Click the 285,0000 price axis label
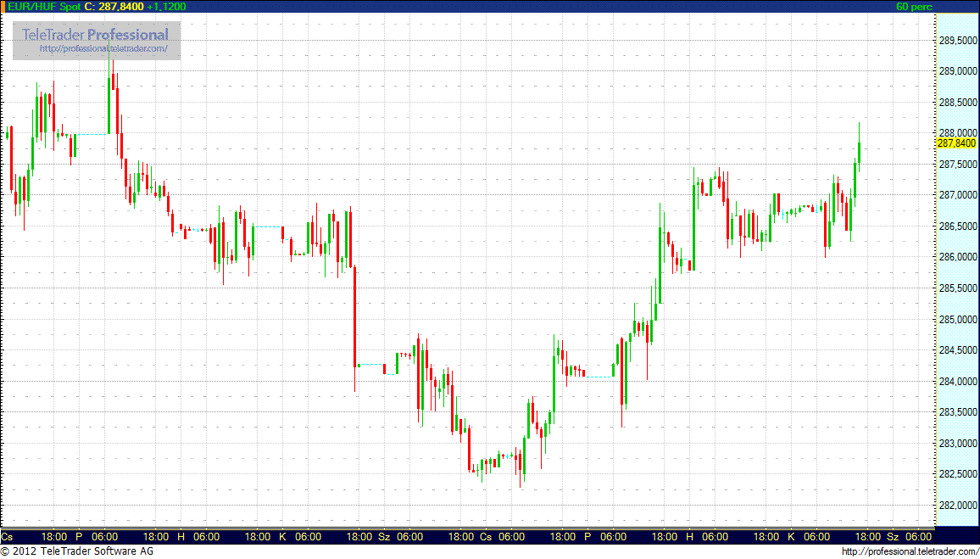This screenshot has height=559, width=980. coord(958,320)
